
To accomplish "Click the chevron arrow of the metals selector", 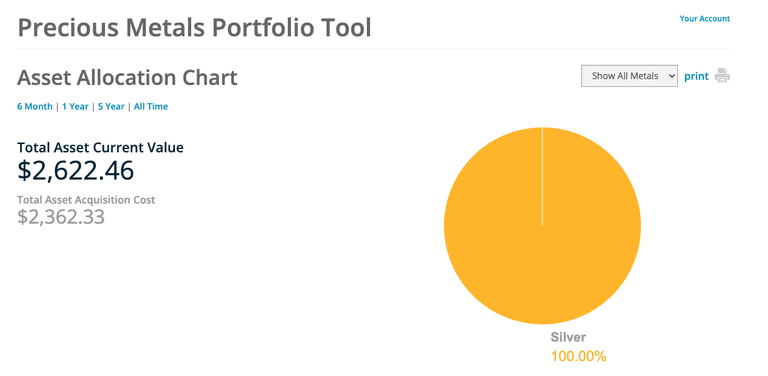I will coord(672,76).
